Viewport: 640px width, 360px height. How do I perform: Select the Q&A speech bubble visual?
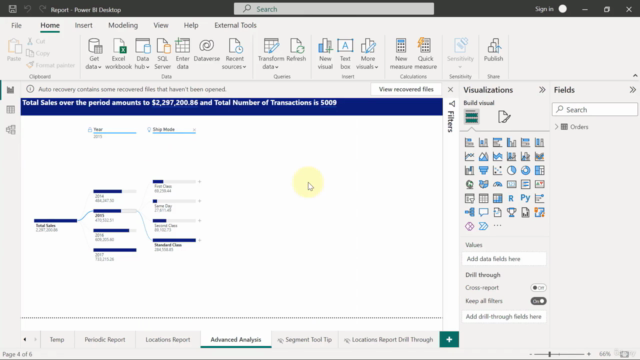[x=483, y=212]
